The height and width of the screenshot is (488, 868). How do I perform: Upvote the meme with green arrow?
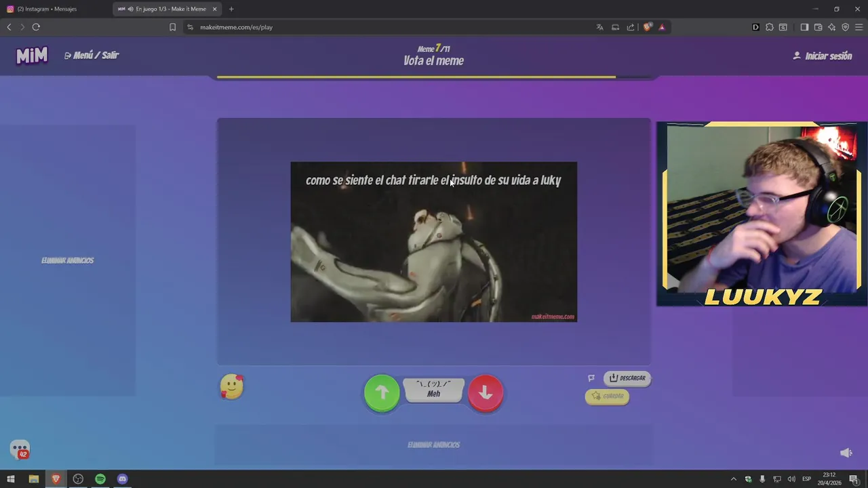382,392
